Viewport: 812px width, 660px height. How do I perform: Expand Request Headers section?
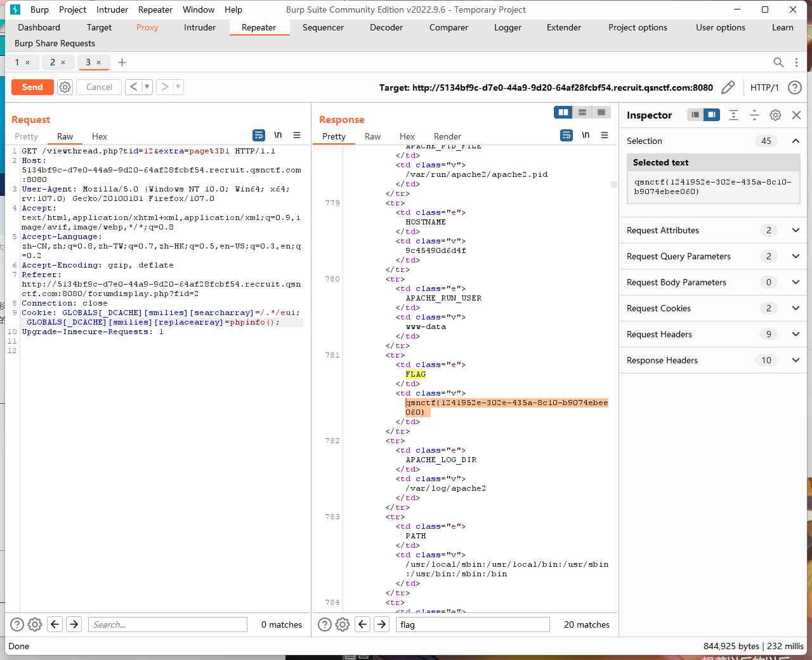click(x=796, y=334)
